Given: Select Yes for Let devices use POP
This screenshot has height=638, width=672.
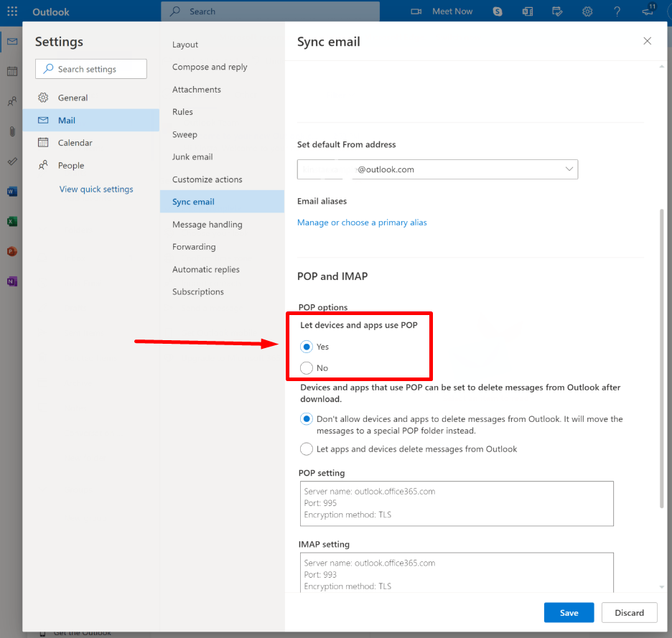Looking at the screenshot, I should [x=307, y=347].
